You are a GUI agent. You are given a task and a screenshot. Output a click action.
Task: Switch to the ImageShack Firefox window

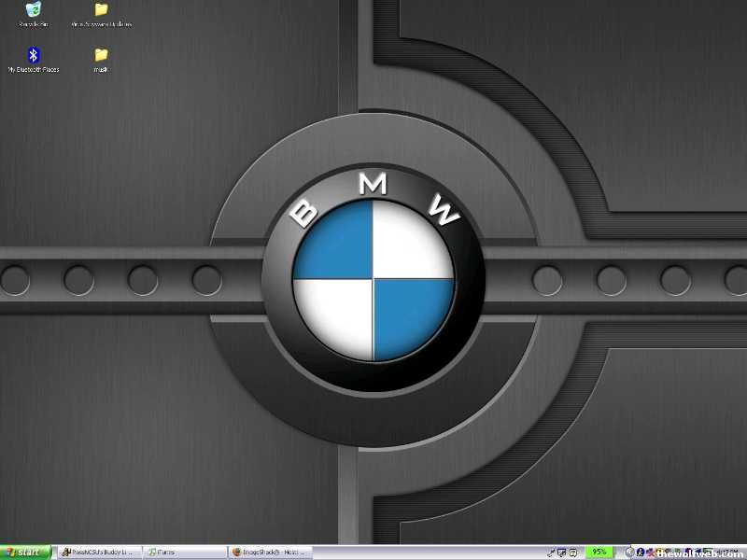point(271,553)
